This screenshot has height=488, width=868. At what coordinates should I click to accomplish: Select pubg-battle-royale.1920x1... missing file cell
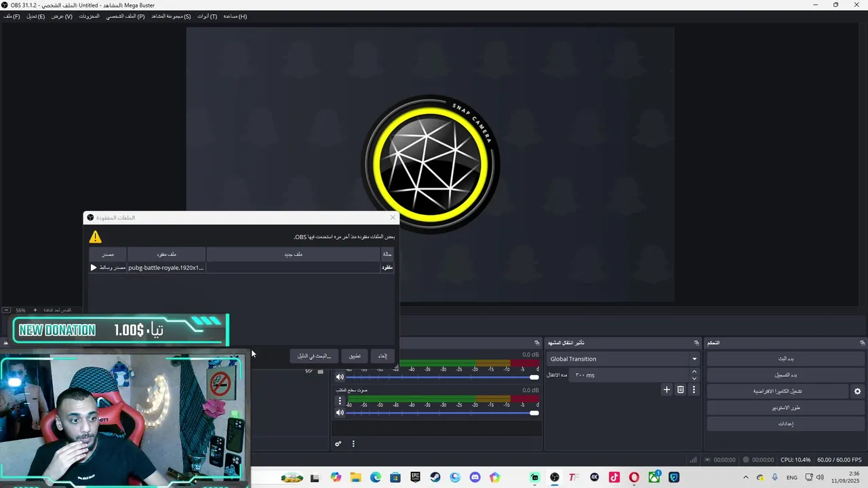click(166, 268)
